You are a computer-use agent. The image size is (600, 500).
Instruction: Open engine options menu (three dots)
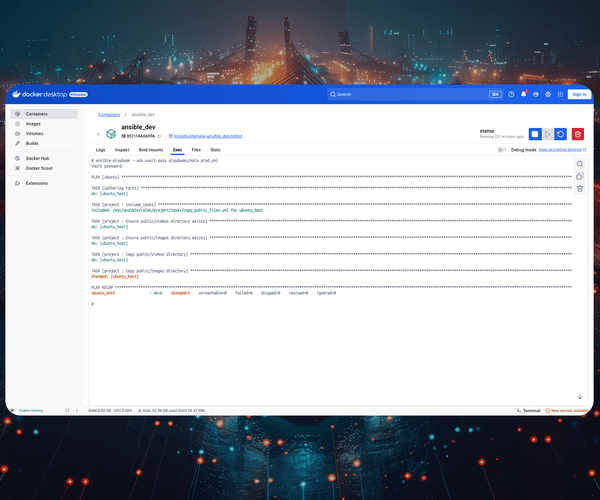click(77, 410)
